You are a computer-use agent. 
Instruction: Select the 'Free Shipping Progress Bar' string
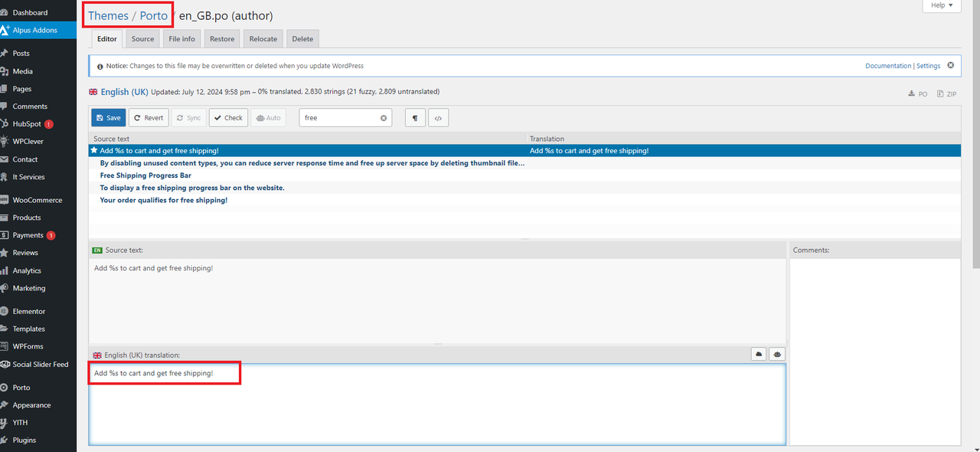point(524,175)
